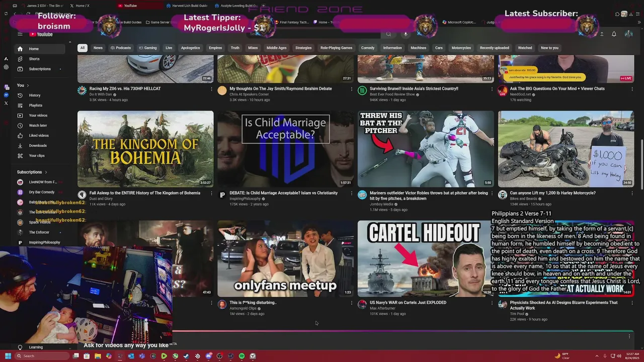Open Steam from the taskbar
The width and height of the screenshot is (644, 362).
[186, 356]
